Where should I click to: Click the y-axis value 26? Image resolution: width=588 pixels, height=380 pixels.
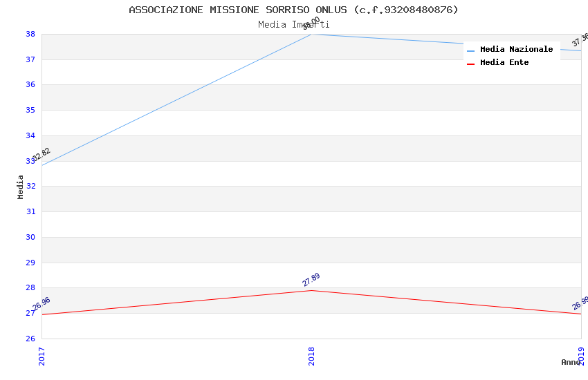(30, 339)
